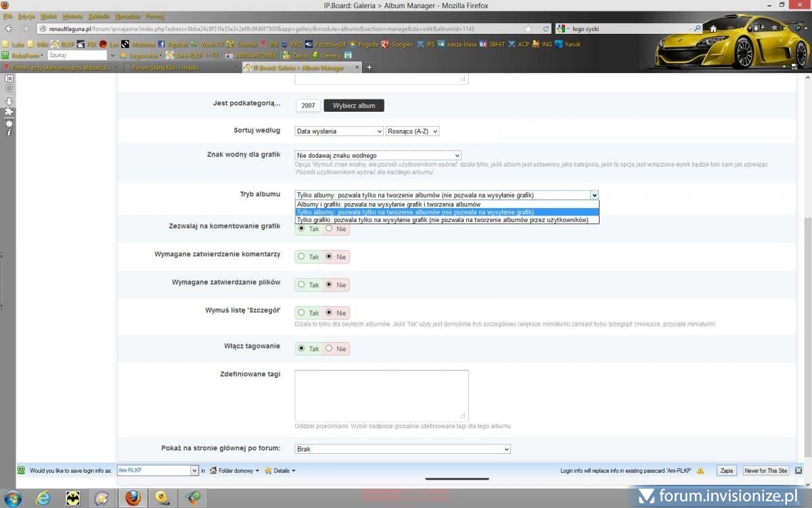This screenshot has height=508, width=812.
Task: Open the Zakładki menu in menu bar
Action: 99,16
